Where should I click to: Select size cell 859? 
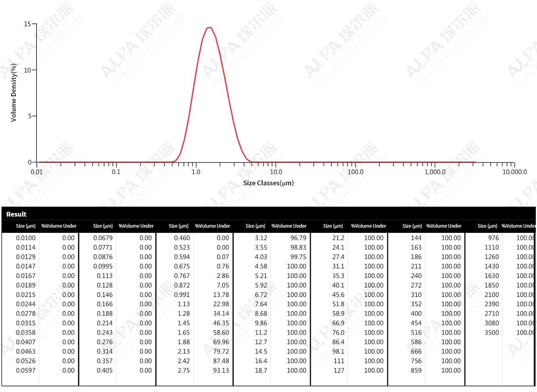click(416, 371)
